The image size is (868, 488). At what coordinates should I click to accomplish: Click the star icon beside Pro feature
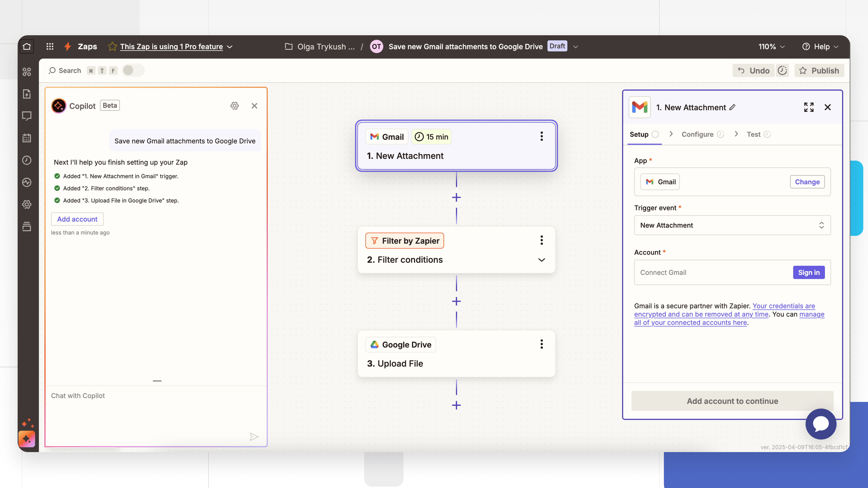[112, 46]
